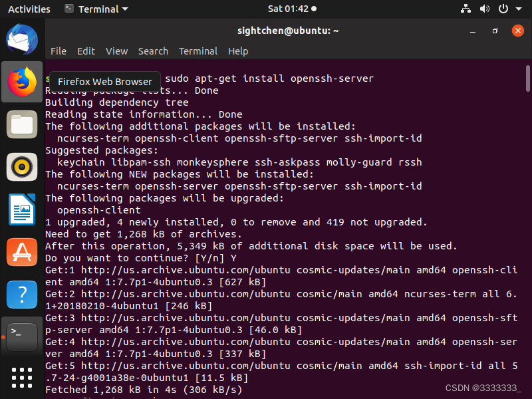The width and height of the screenshot is (532, 399).
Task: Click the 'Get:1' archive URL line
Action: click(x=281, y=276)
